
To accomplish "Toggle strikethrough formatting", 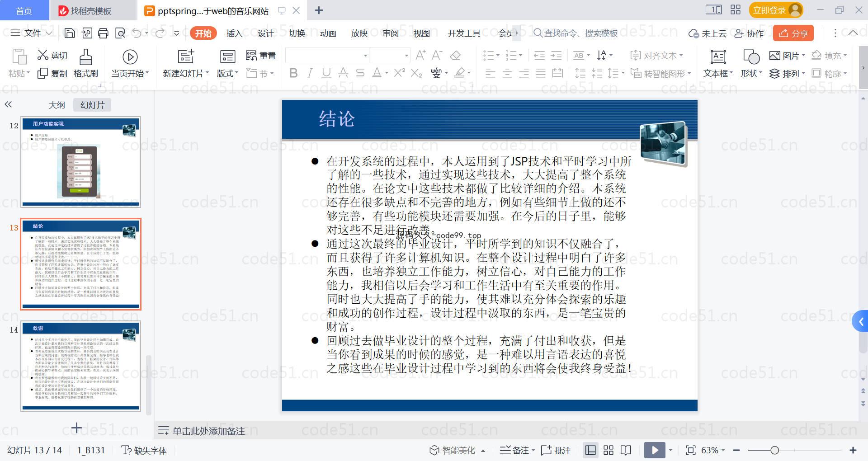I will pyautogui.click(x=360, y=73).
